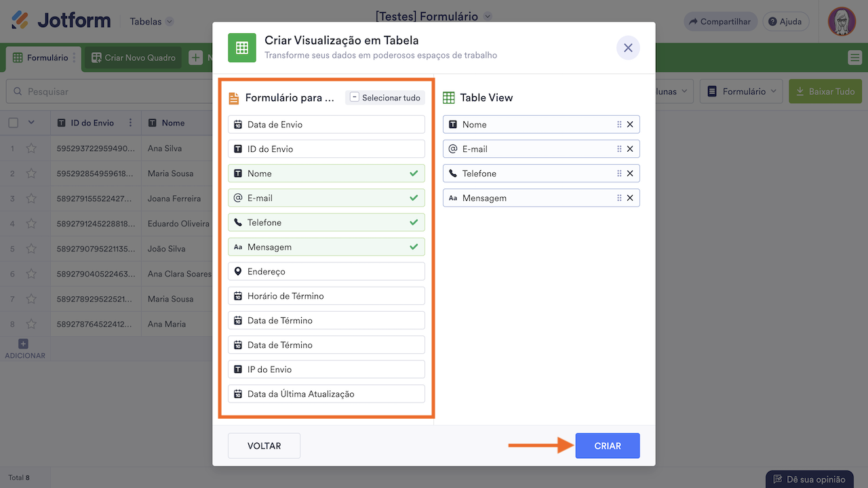The image size is (868, 488).
Task: Remove Telefone from Table View list
Action: coord(630,174)
